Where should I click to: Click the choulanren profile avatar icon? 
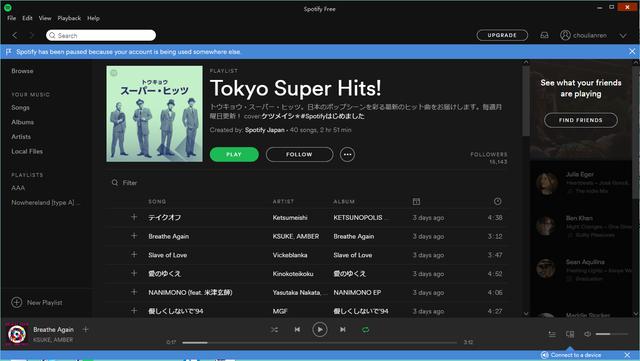click(x=565, y=36)
